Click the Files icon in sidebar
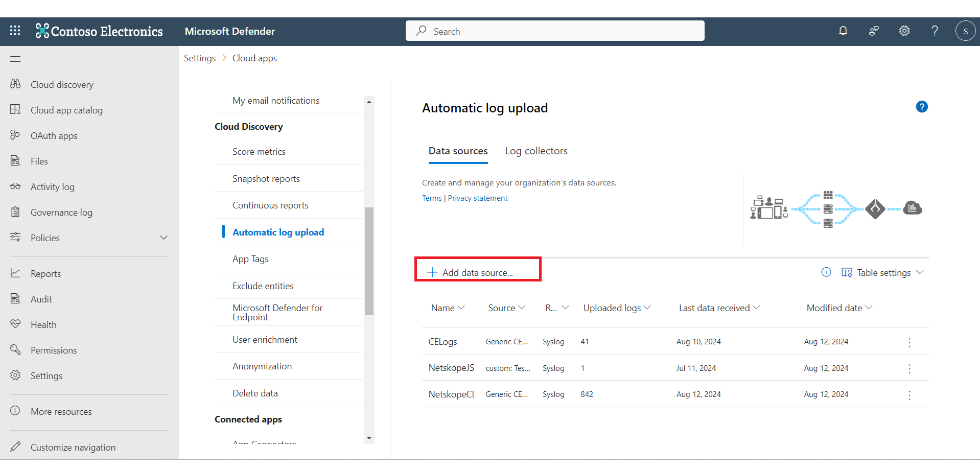Image resolution: width=980 pixels, height=470 pixels. tap(15, 160)
